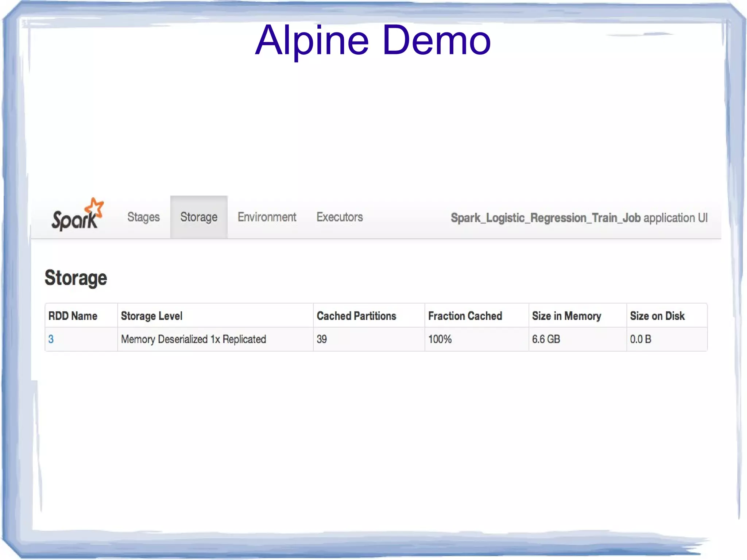This screenshot has height=560, width=747.
Task: Click the Spark logo icon
Action: tap(78, 215)
